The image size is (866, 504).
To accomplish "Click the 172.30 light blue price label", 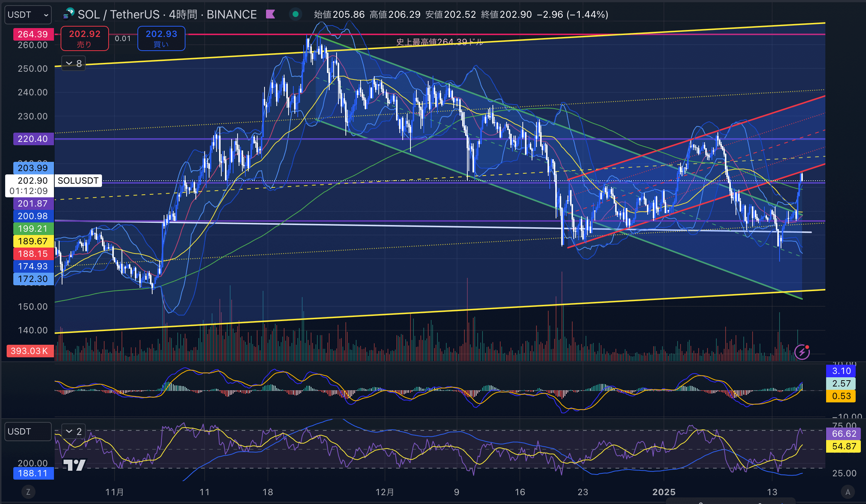I will 33,279.
